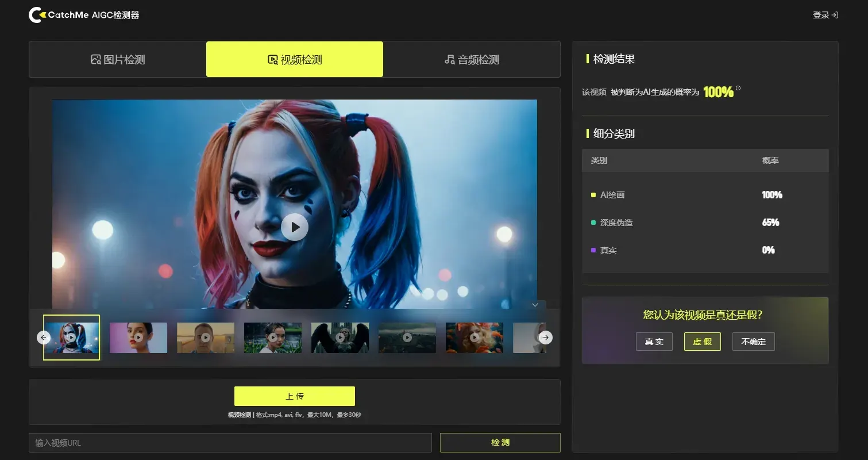Open the dark winged figure thumbnail

coord(340,338)
